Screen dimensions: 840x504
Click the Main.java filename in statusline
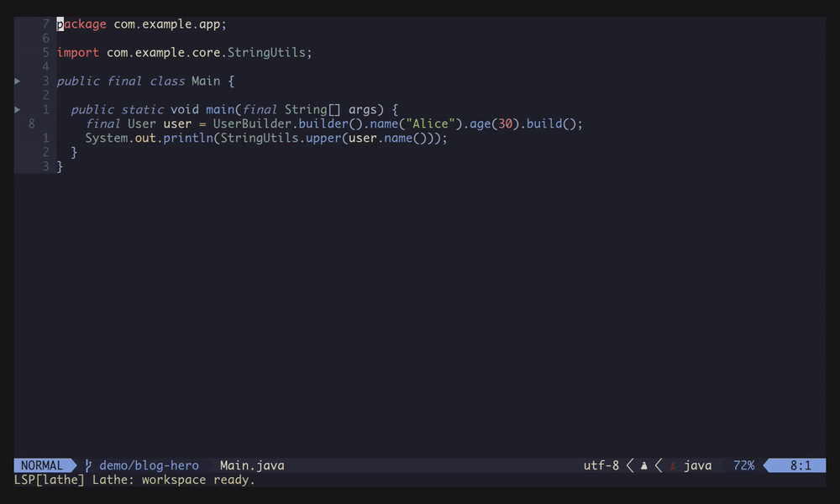point(252,465)
